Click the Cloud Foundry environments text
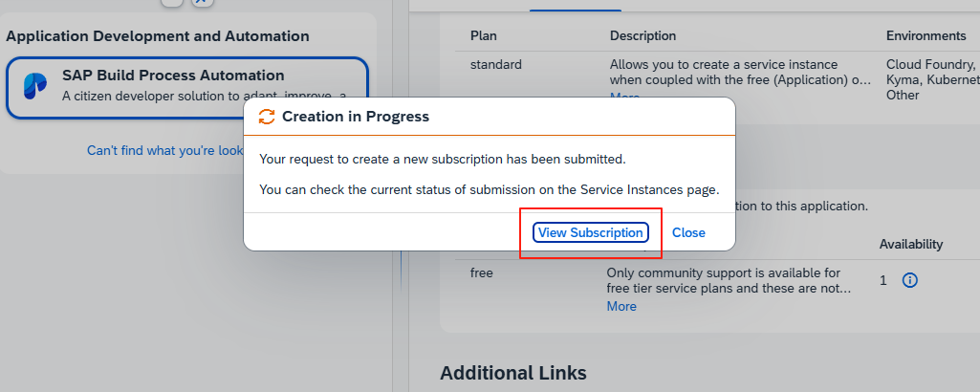 pyautogui.click(x=930, y=65)
